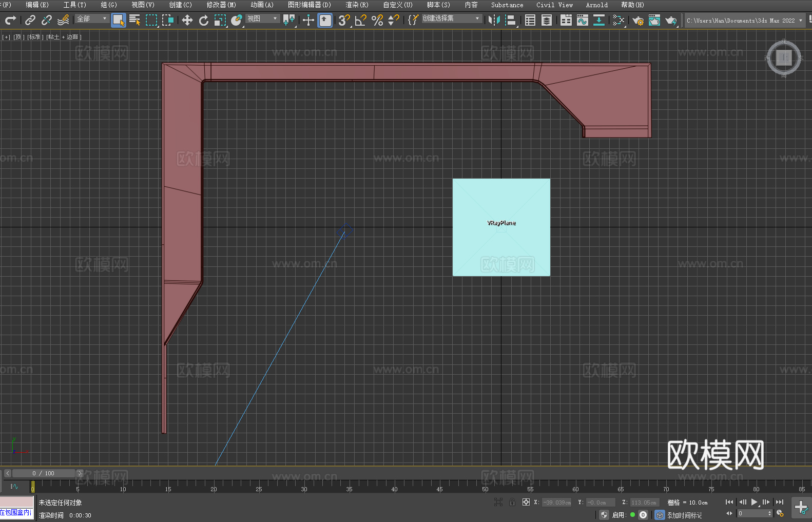Open the Arnold menu
The image size is (812, 522).
pos(597,5)
